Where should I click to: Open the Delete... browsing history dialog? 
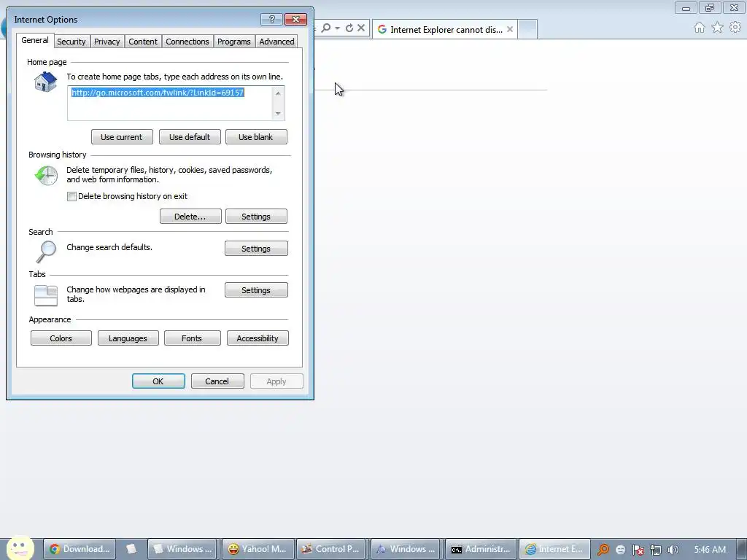coord(190,216)
